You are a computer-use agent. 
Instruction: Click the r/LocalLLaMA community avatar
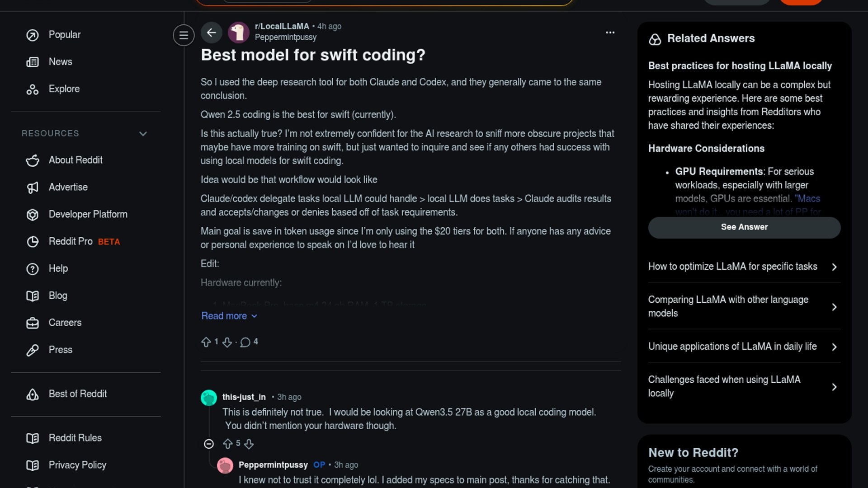point(239,33)
